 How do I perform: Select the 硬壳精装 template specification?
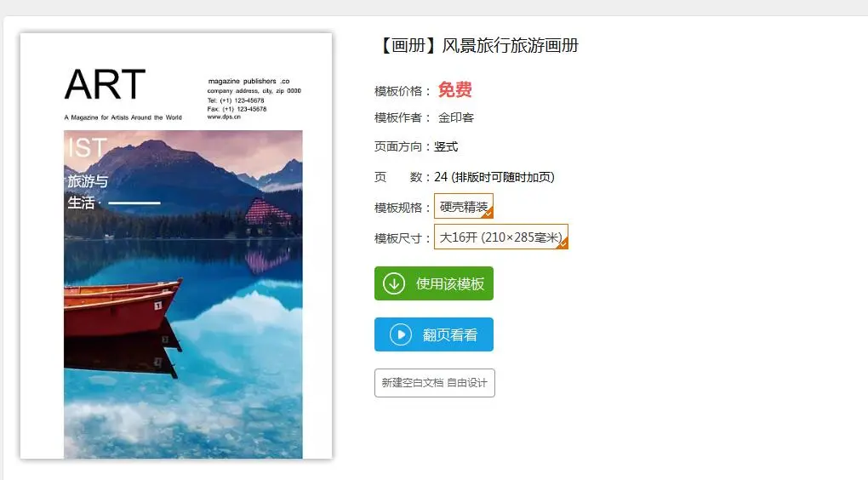pos(463,206)
